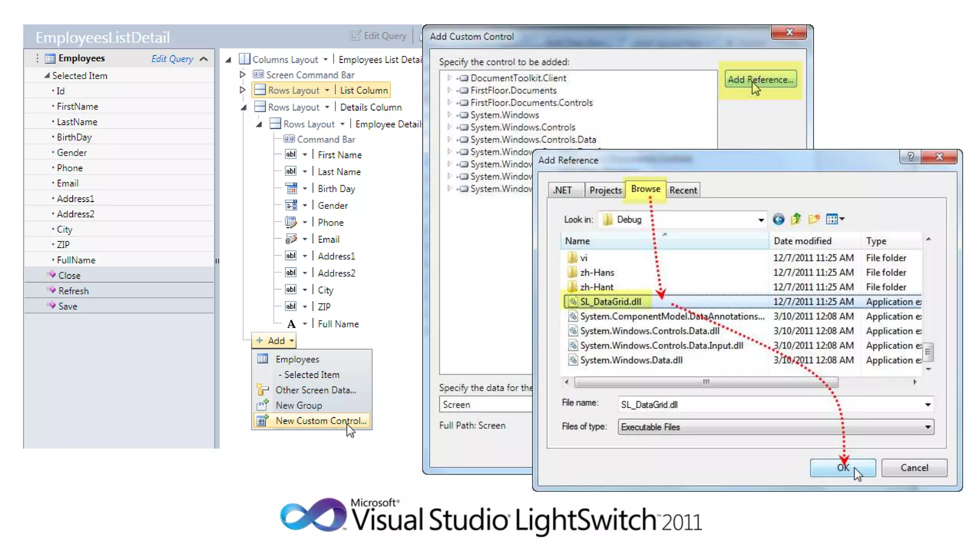980x553 pixels.
Task: Click the Up One Level folder icon
Action: point(796,219)
